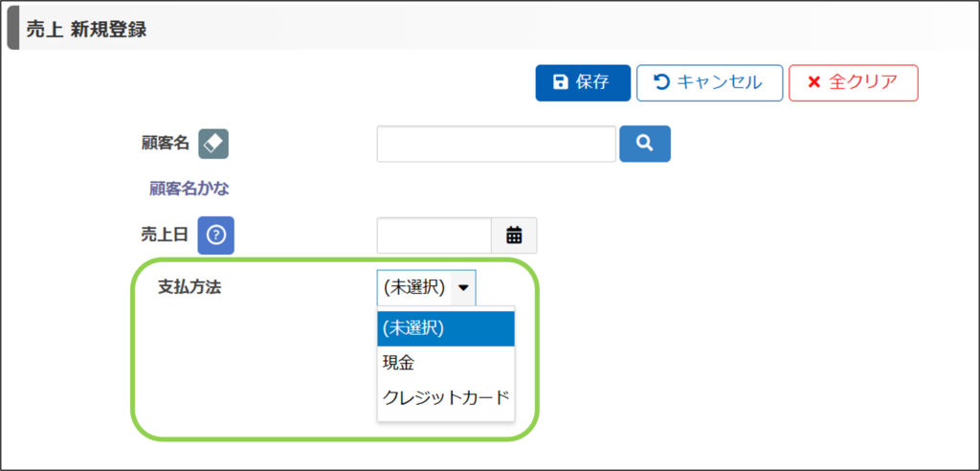Image resolution: width=980 pixels, height=471 pixels.
Task: Click the floppy disk icon on 保存
Action: [x=561, y=82]
